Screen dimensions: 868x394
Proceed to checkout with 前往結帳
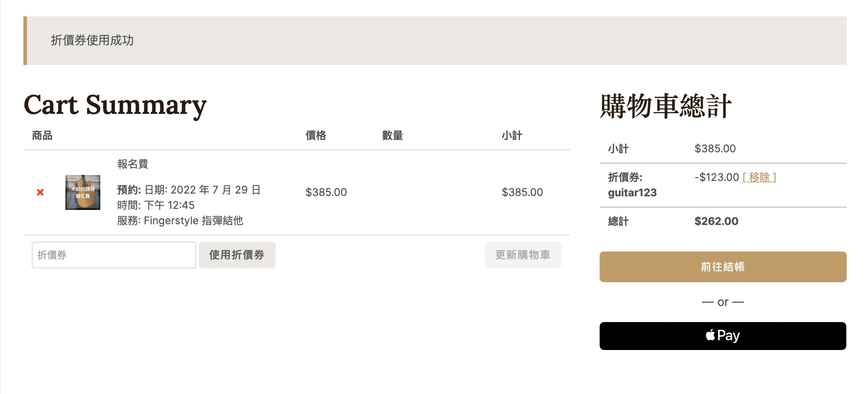tap(723, 267)
